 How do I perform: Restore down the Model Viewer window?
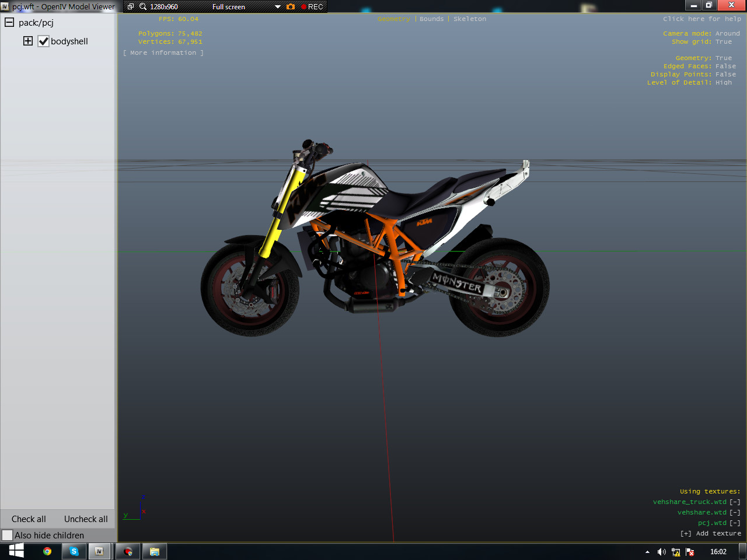[x=709, y=5]
